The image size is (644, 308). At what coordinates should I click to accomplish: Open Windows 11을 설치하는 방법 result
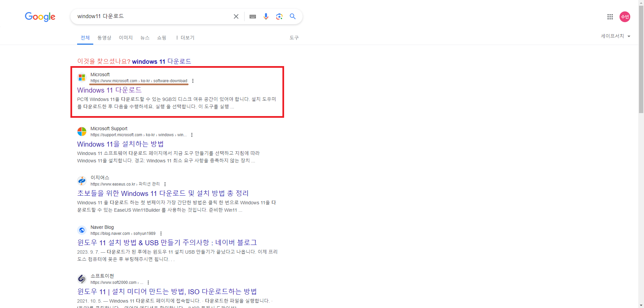pos(120,144)
